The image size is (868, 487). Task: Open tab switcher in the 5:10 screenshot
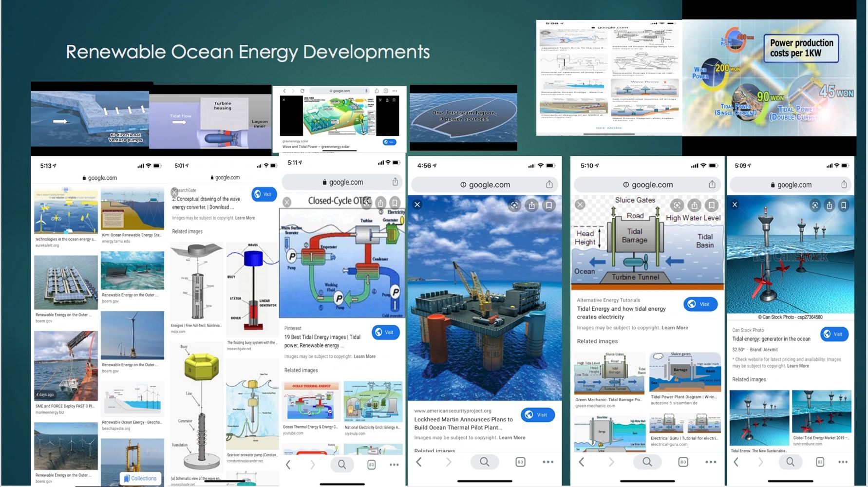[x=683, y=462]
